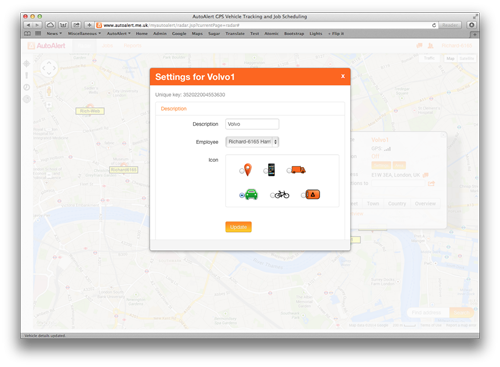Open the Overview tab in Volvo1 panel
Image resolution: width=500 pixels, height=367 pixels.
click(x=425, y=203)
